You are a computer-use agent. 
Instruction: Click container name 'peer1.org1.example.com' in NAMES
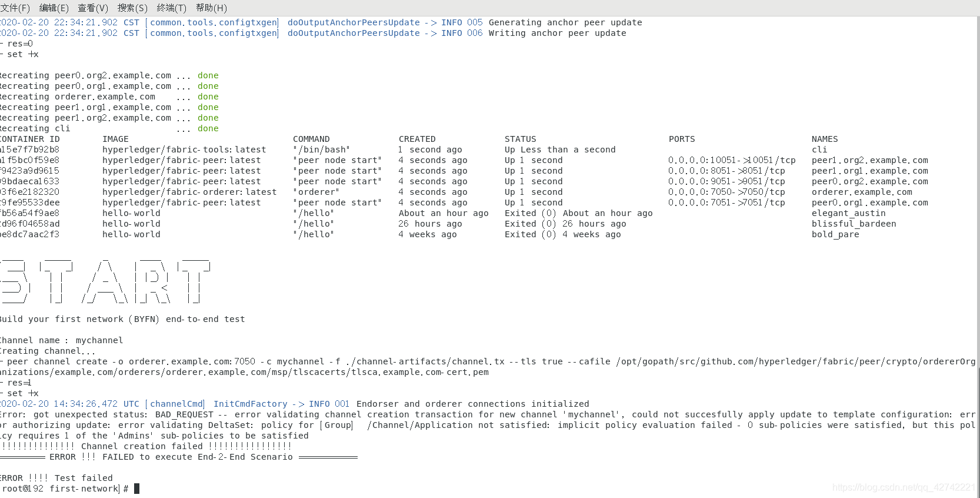(870, 171)
